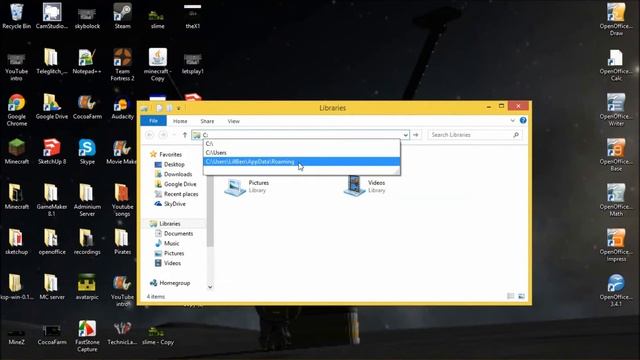Click the search magnifier icon
Image resolution: width=640 pixels, height=360 pixels.
coord(516,135)
